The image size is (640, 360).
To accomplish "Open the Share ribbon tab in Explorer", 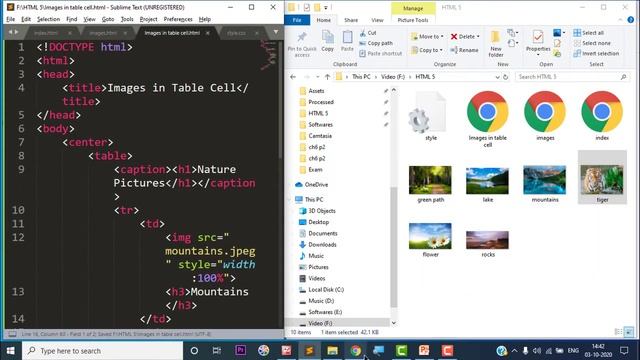I will point(351,20).
